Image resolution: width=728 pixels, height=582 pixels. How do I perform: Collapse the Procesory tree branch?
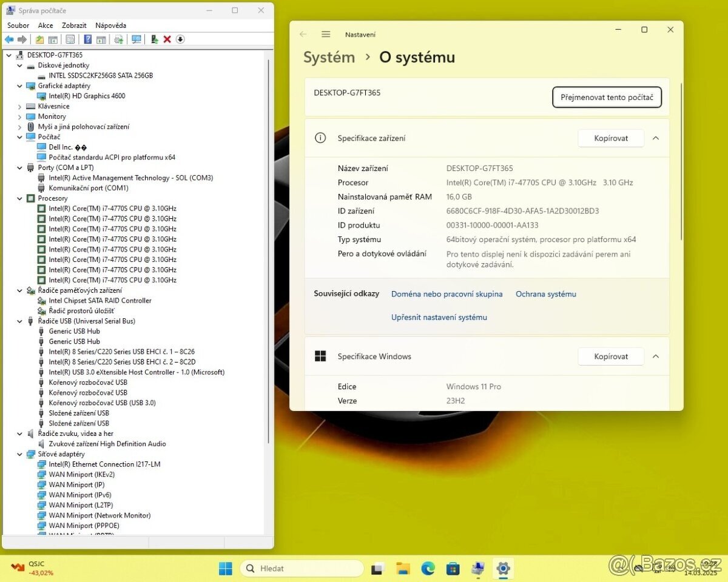[x=19, y=198]
